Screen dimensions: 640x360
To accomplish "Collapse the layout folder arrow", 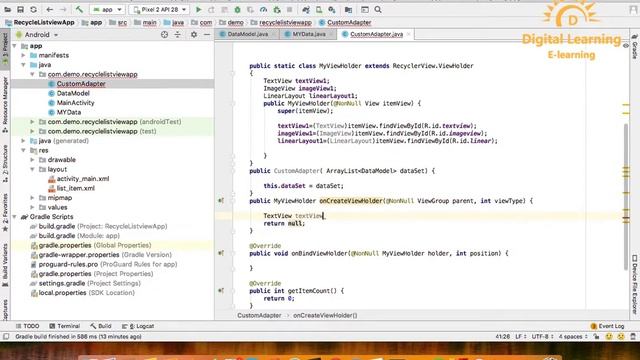I will (x=33, y=169).
